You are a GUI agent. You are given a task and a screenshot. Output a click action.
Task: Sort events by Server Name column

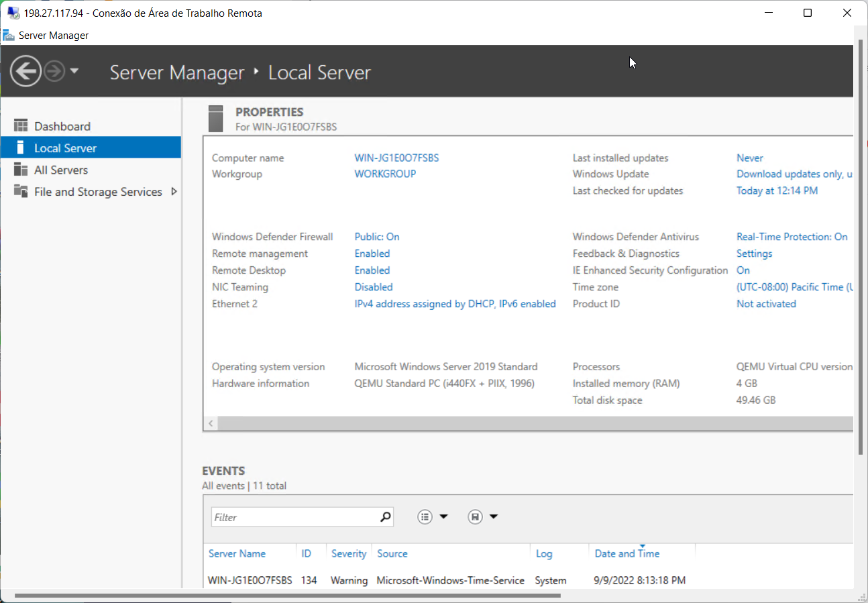237,553
